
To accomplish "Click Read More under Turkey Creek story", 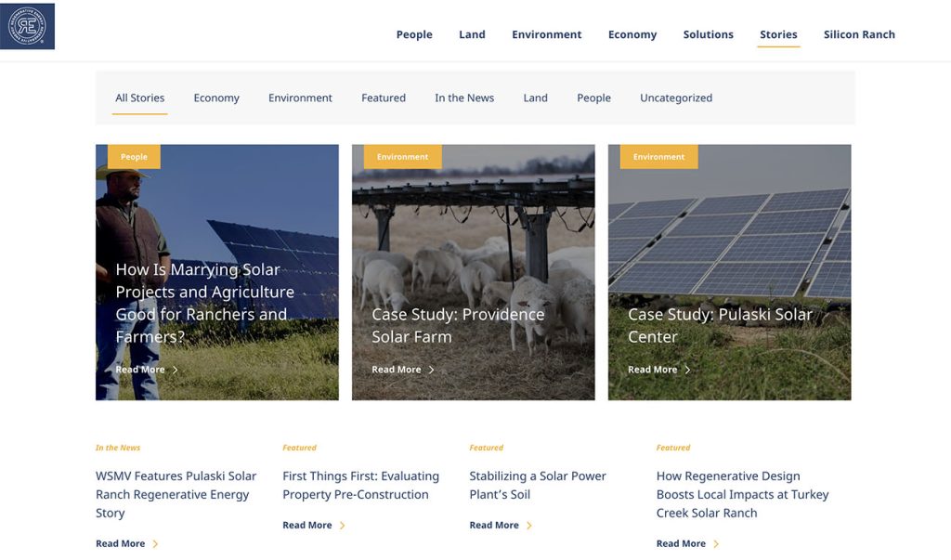I will (681, 543).
